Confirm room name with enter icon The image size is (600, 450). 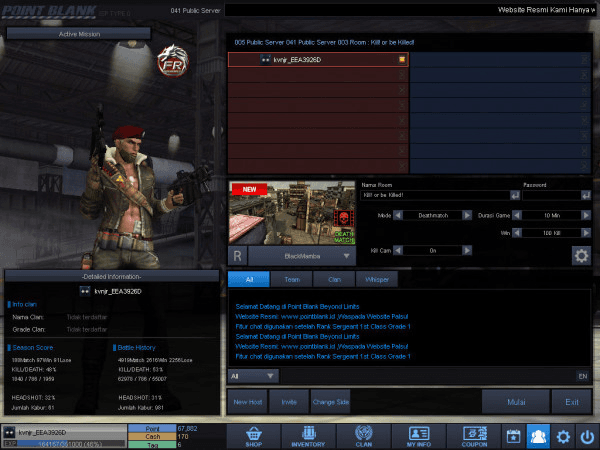[515, 196]
